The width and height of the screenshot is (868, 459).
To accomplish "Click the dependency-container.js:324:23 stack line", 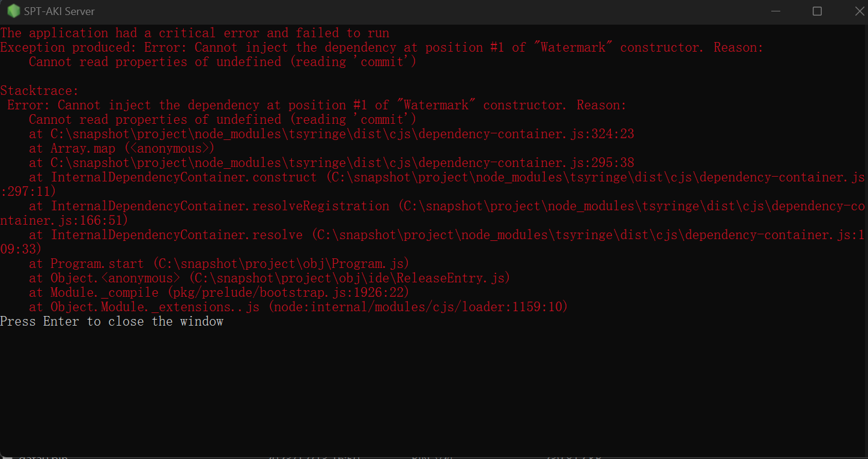I will (332, 134).
